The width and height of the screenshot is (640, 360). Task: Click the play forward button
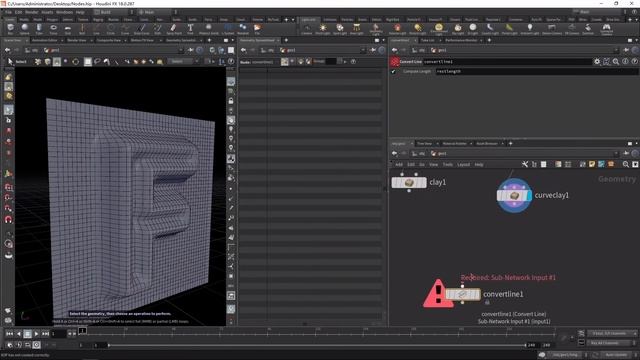36,334
